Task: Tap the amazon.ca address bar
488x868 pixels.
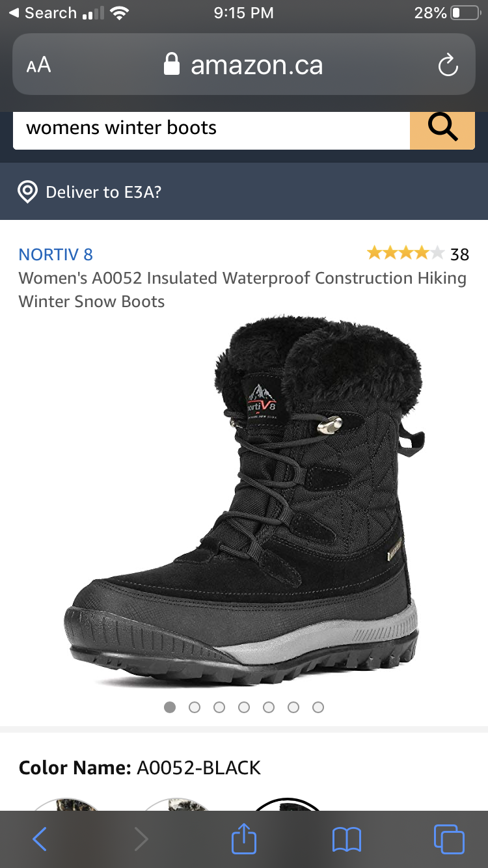Action: [244, 64]
